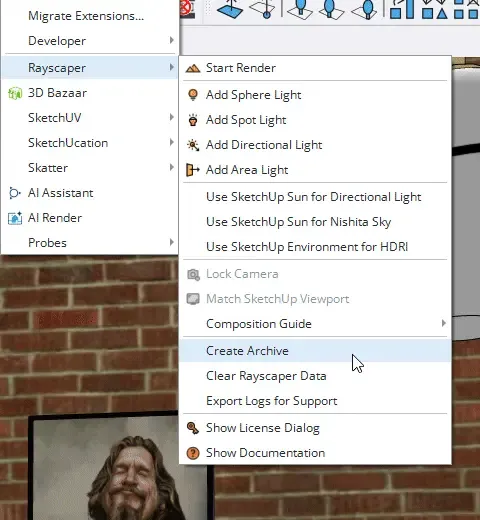This screenshot has height=520, width=480.
Task: Choose Add Area Light
Action: click(315, 170)
